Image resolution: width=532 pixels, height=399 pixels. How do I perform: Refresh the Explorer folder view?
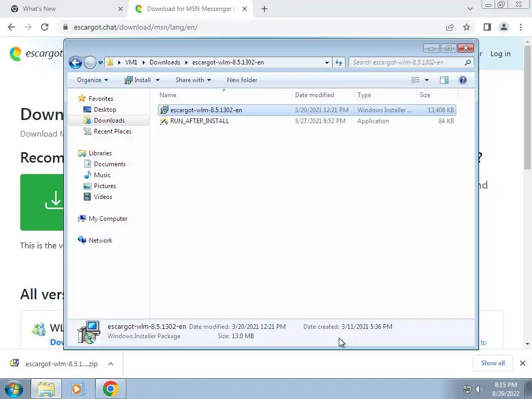click(339, 62)
